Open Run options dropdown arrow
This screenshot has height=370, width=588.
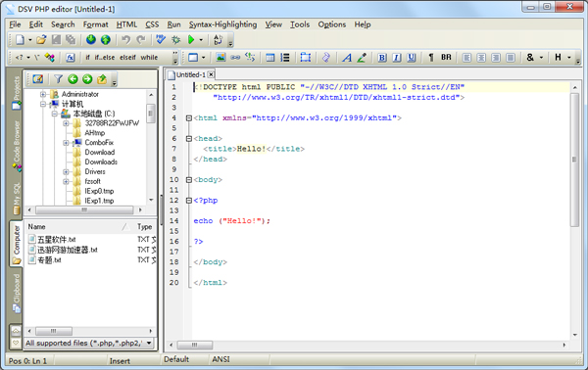point(201,40)
